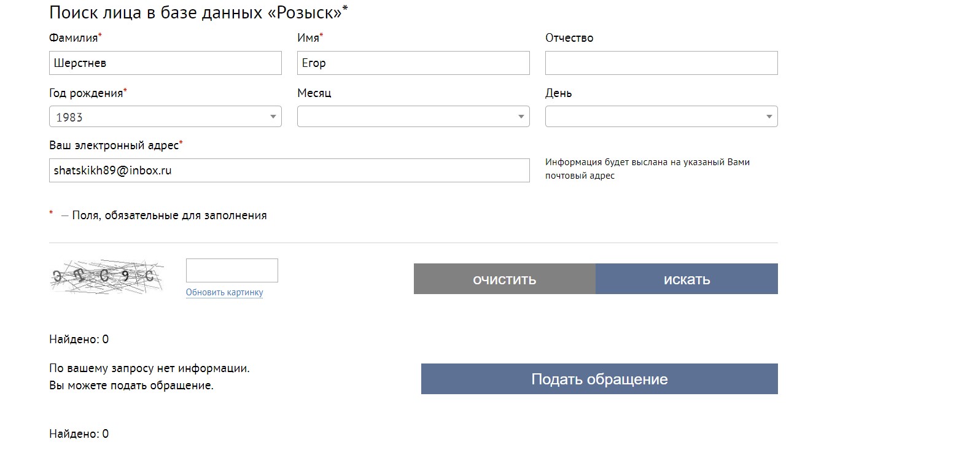Click the text Поля, обязательные для заполнения
Image resolution: width=980 pixels, height=474 pixels.
[169, 216]
